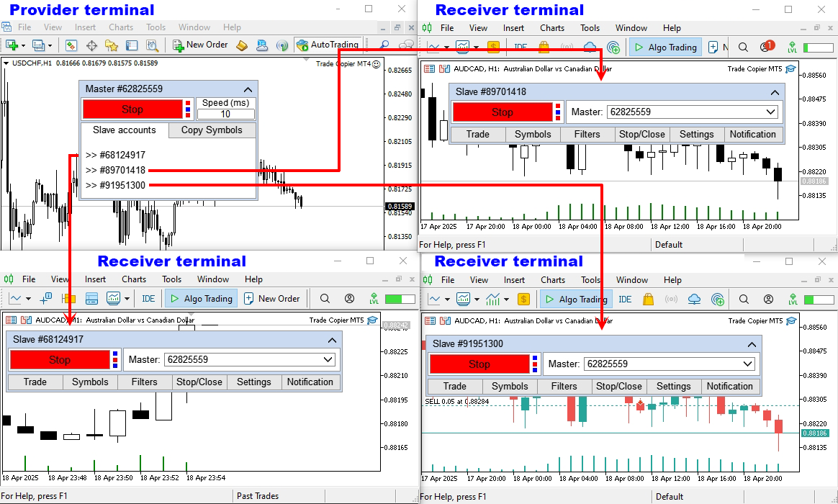Switch to the Copy Symbols tab
The height and width of the screenshot is (504, 838).
tap(212, 130)
